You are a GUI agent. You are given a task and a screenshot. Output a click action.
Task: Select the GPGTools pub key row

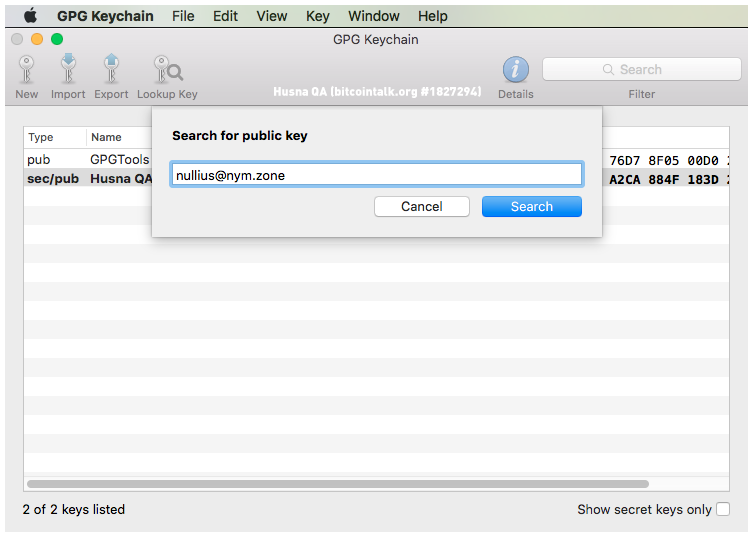pos(377,160)
